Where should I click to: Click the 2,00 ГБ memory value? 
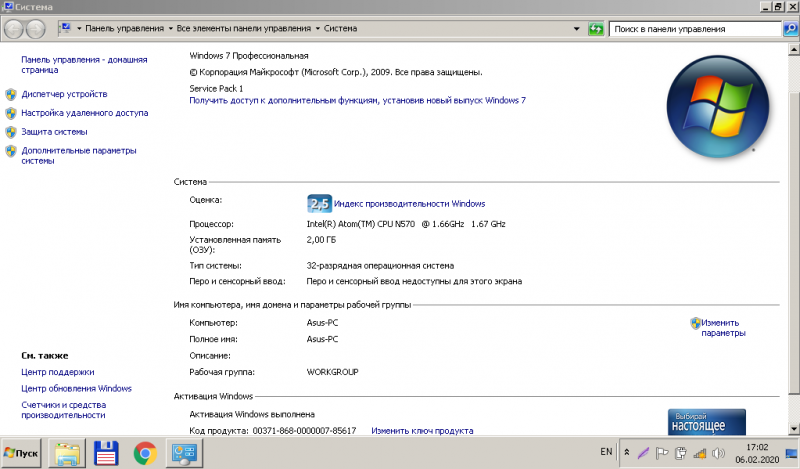coord(321,240)
